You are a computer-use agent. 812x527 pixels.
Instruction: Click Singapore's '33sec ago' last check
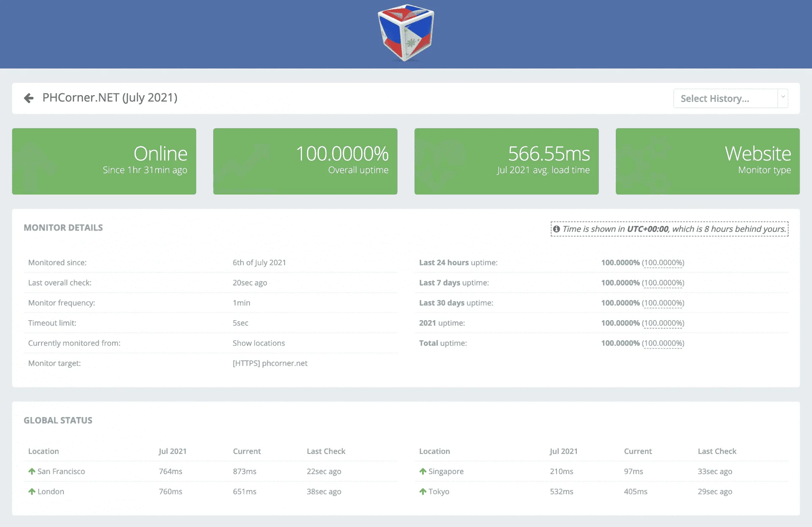click(x=715, y=471)
